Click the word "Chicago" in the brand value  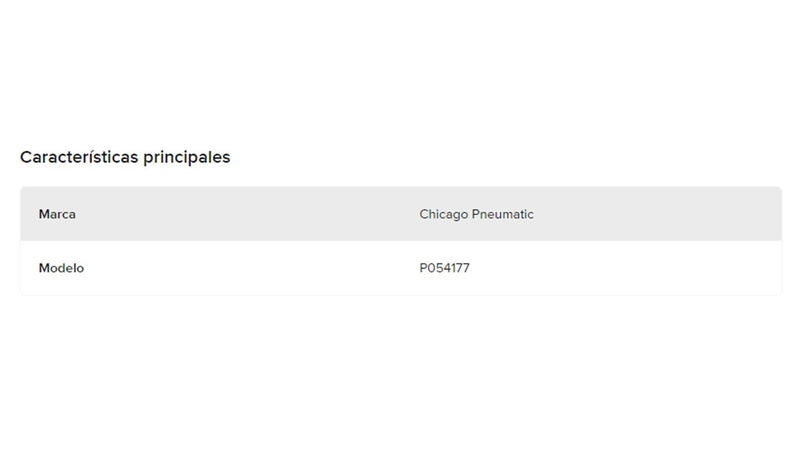click(x=444, y=214)
